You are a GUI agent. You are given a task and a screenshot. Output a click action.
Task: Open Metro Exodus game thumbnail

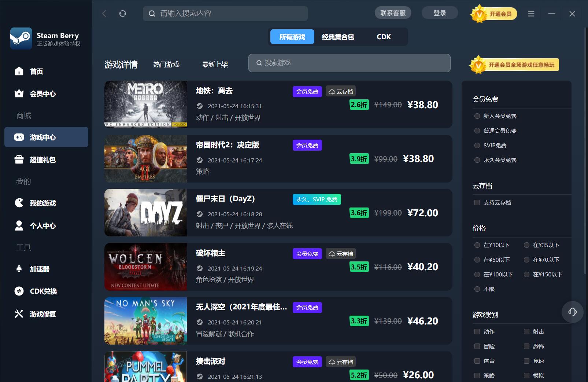point(145,104)
